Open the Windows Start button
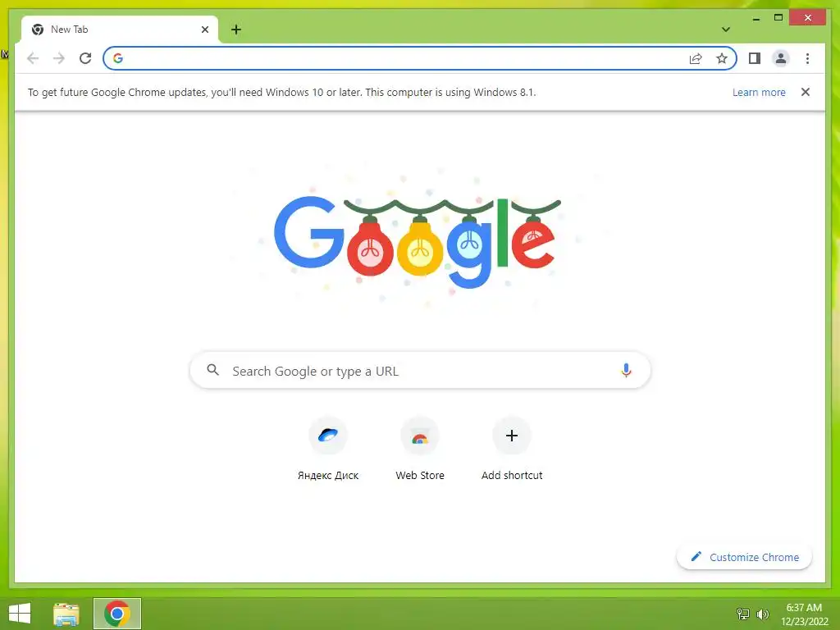840x630 pixels. 20,614
